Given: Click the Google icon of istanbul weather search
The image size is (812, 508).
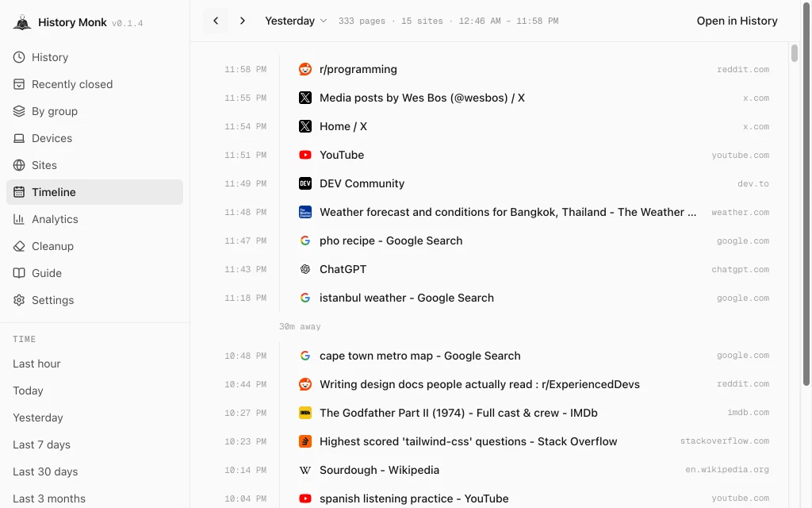Looking at the screenshot, I should [305, 298].
